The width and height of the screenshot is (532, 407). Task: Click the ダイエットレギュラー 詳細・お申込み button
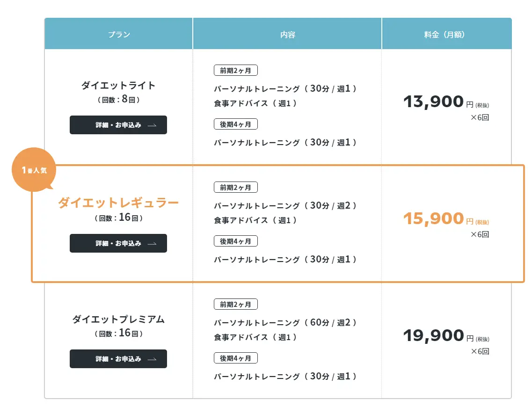pyautogui.click(x=118, y=243)
